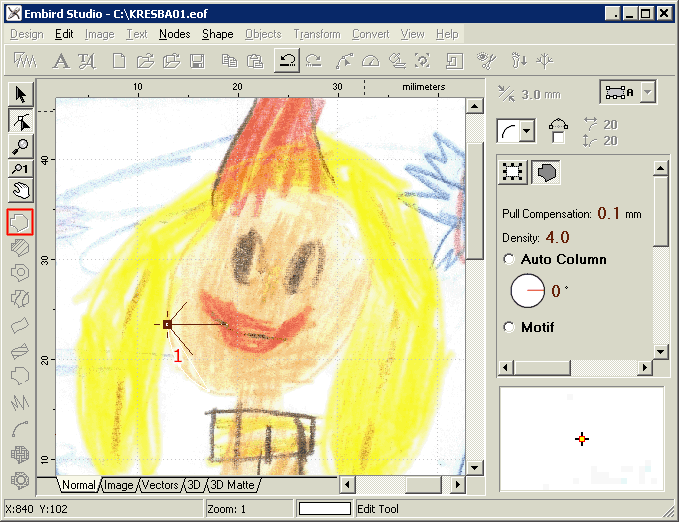The width and height of the screenshot is (679, 522).
Task: Open the Edit menu
Action: 64,34
